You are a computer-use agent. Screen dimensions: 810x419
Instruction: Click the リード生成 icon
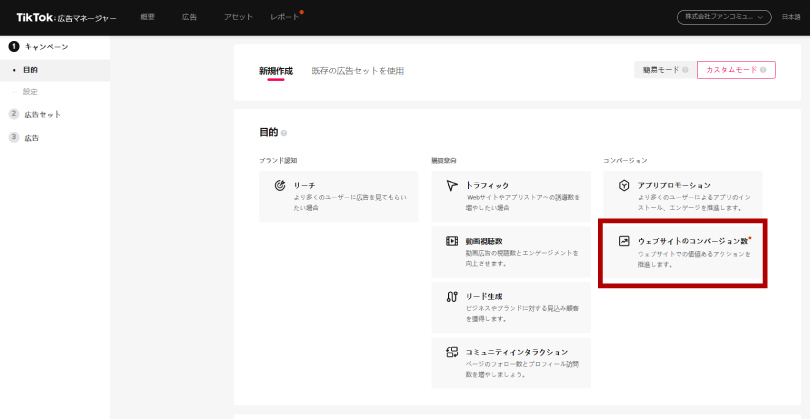point(452,297)
